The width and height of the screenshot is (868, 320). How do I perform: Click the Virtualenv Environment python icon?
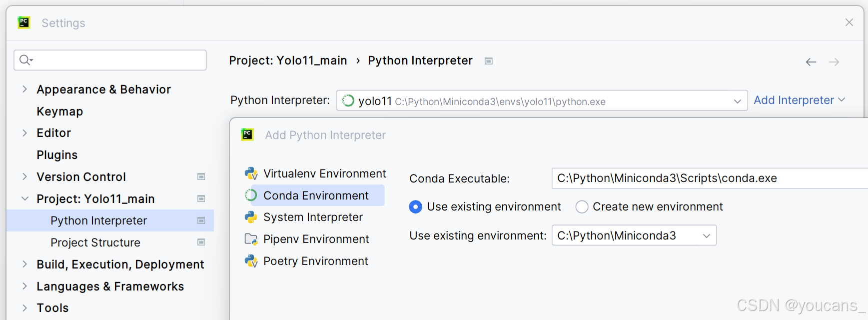251,173
